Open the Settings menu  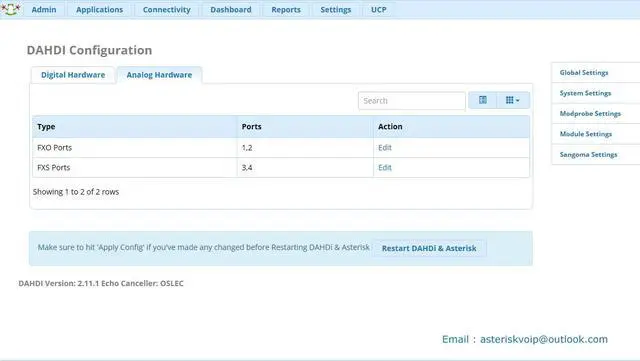(x=336, y=9)
